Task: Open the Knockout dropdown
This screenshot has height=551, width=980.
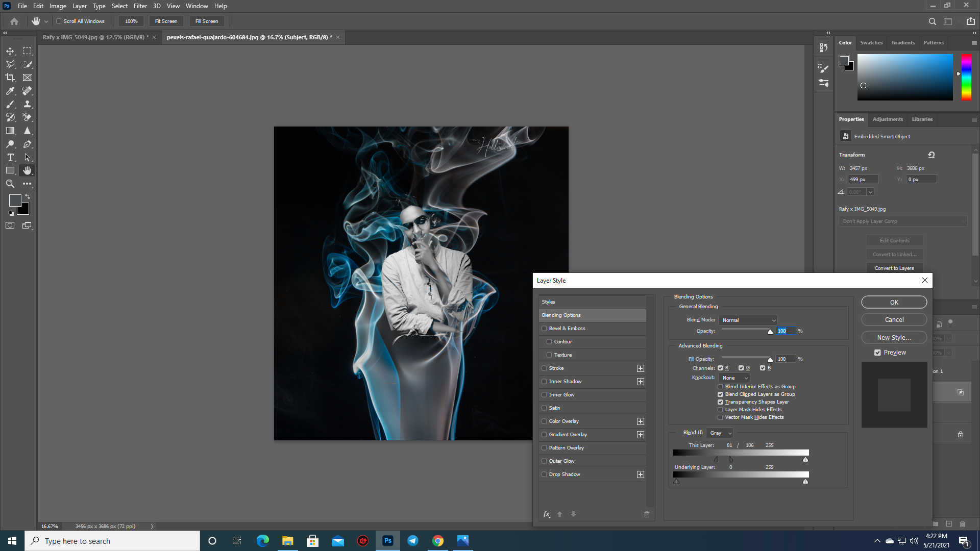Action: point(733,378)
